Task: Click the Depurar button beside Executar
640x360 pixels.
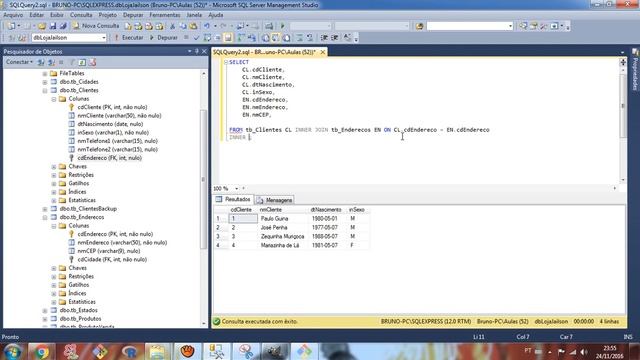Action: tap(163, 38)
